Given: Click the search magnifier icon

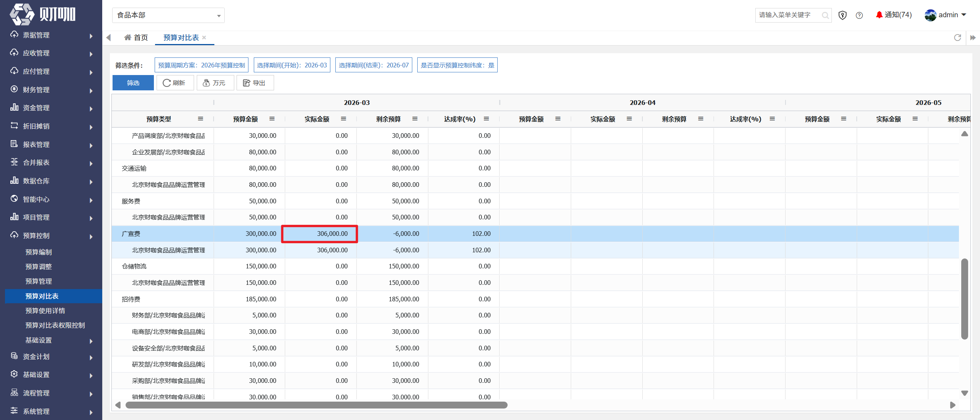Looking at the screenshot, I should tap(825, 15).
